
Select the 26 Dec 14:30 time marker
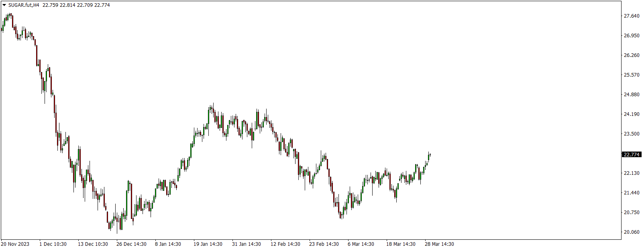click(x=131, y=244)
